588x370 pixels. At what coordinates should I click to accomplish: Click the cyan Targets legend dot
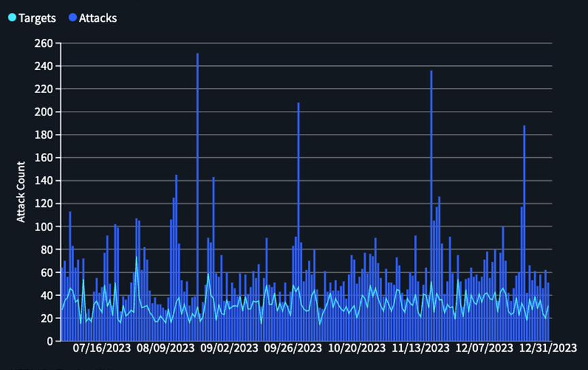tap(12, 18)
